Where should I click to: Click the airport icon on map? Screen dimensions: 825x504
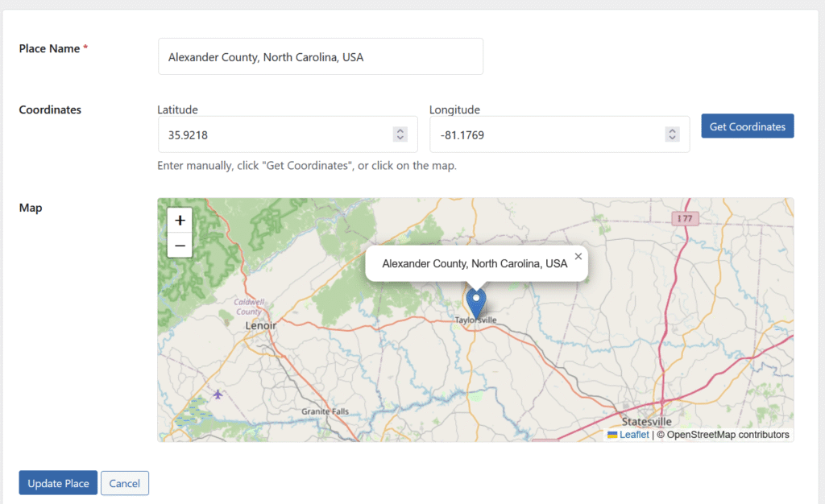point(218,395)
